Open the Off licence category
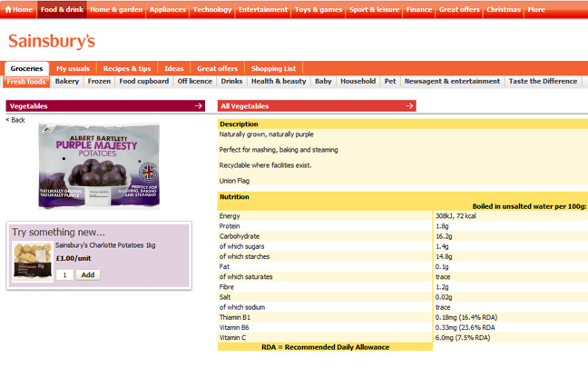Image resolution: width=588 pixels, height=368 pixels. click(194, 81)
